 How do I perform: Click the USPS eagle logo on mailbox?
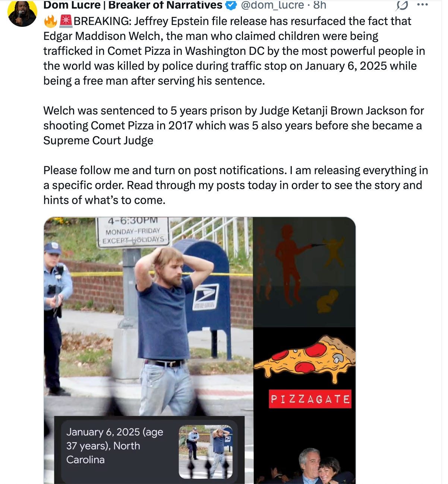[x=205, y=297]
